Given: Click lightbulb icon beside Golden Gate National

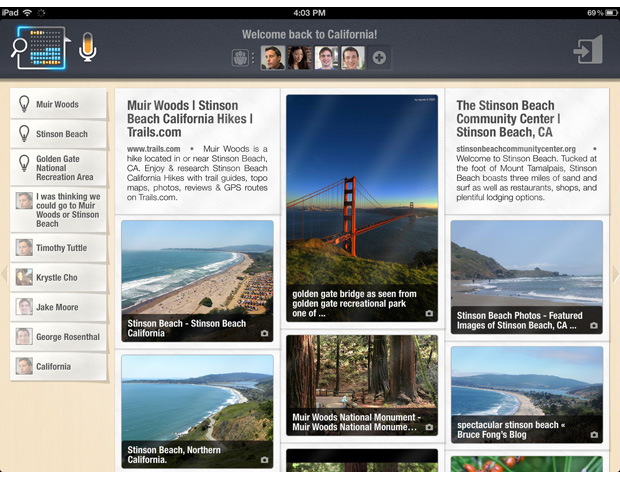Looking at the screenshot, I should tap(24, 163).
